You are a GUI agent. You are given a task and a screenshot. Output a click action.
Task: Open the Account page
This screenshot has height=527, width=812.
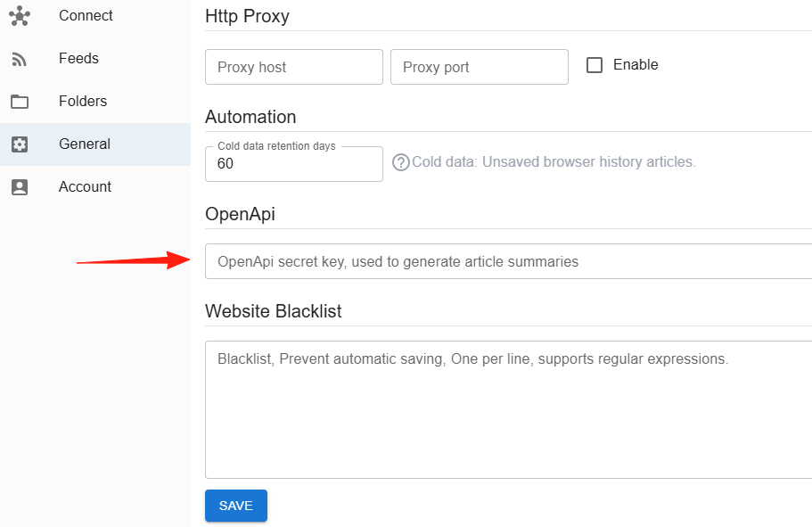pyautogui.click(x=95, y=186)
